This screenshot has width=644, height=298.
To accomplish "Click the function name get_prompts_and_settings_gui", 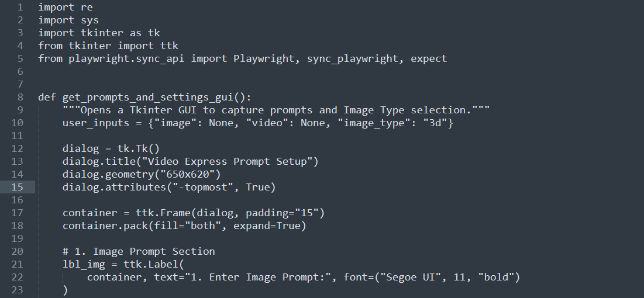I will click(x=147, y=97).
